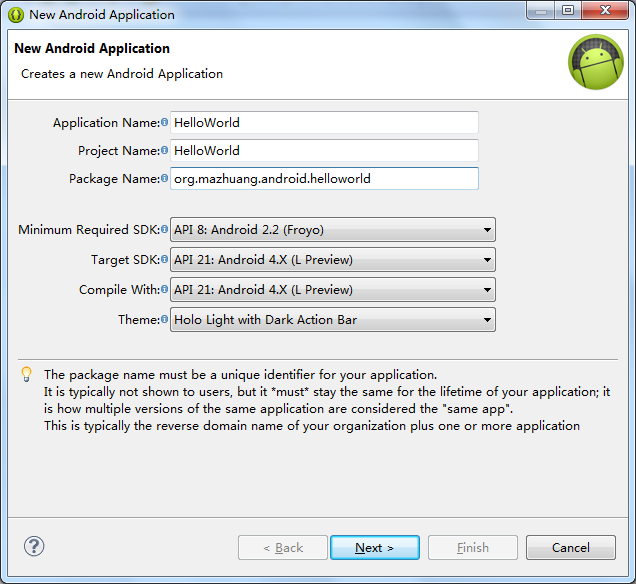Screen dimensions: 636x584
Task: Expand the Target SDK dropdown
Action: point(333,260)
